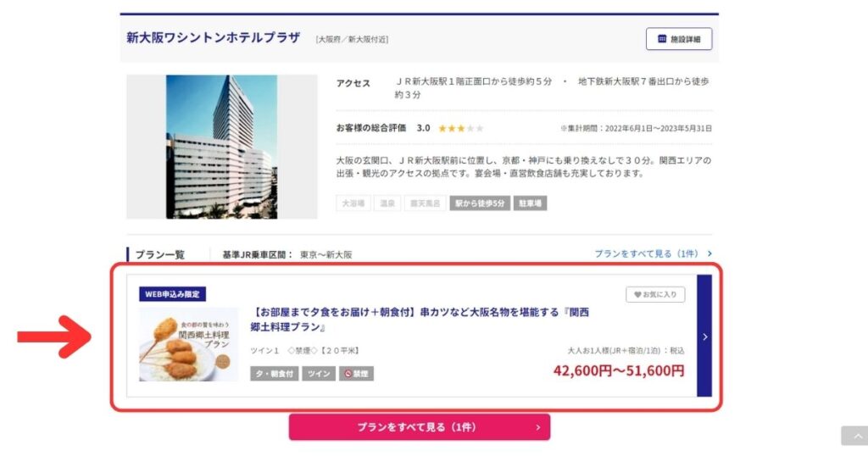Click 駅から徒歩5分 feature tag

(480, 203)
